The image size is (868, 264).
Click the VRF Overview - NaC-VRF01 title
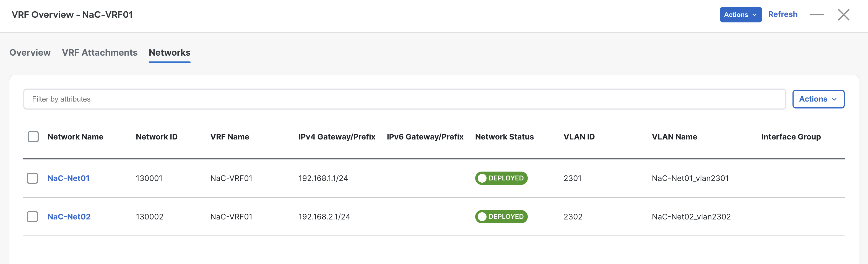pyautogui.click(x=72, y=14)
